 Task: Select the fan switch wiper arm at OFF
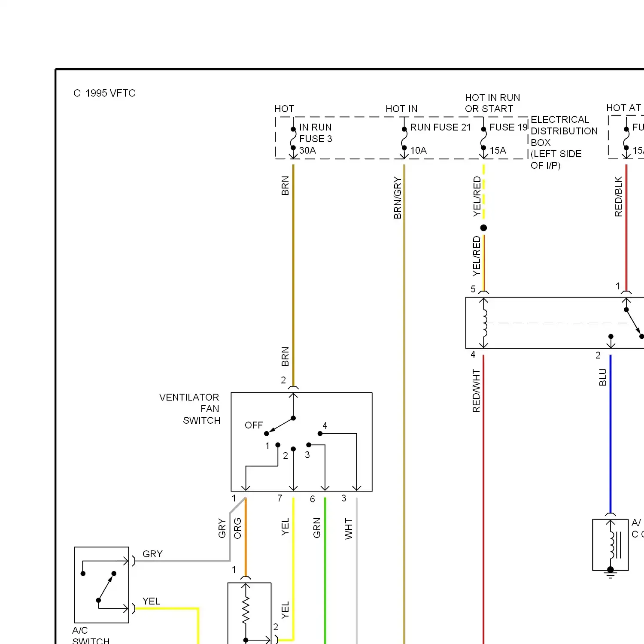tap(280, 426)
